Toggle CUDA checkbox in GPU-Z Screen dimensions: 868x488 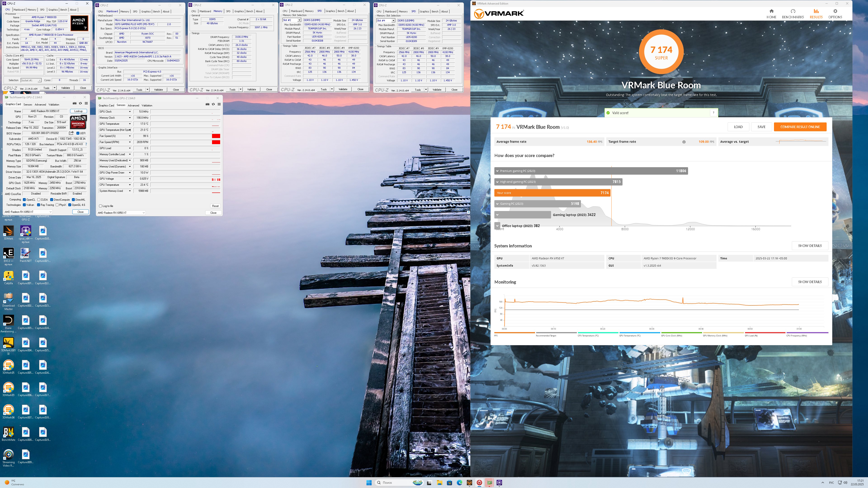coord(39,200)
